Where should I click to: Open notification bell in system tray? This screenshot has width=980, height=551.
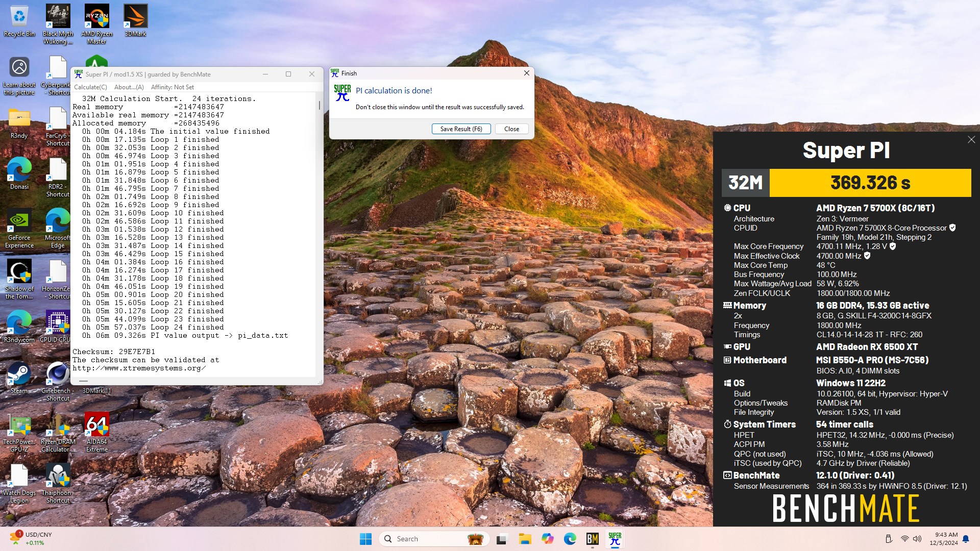(x=966, y=539)
